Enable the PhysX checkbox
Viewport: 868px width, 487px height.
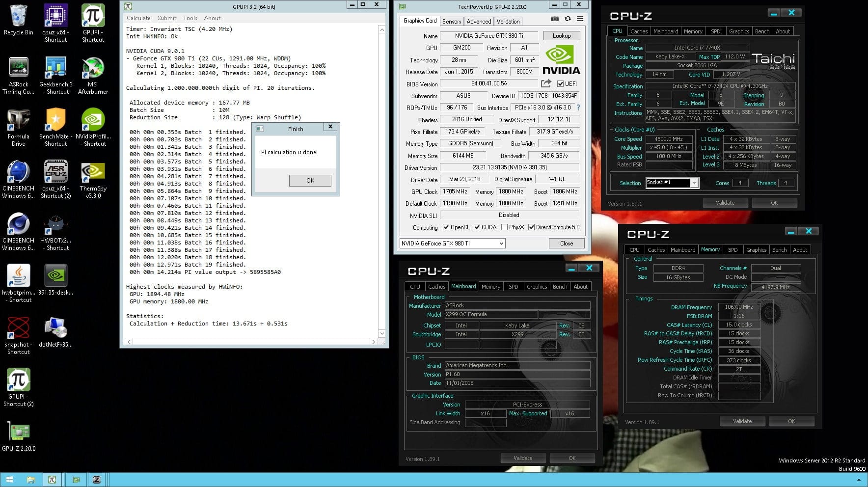click(505, 227)
